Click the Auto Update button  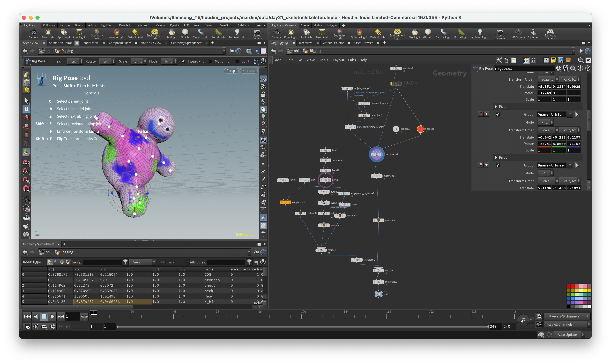coord(567,335)
